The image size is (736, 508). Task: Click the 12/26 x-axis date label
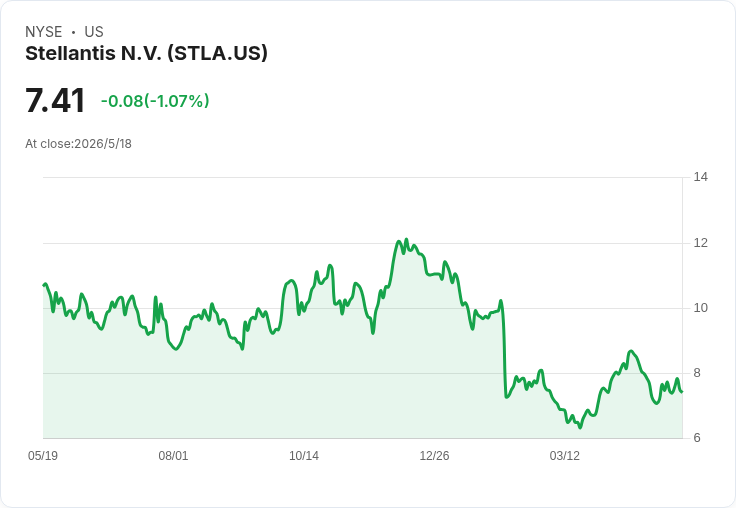coord(434,455)
